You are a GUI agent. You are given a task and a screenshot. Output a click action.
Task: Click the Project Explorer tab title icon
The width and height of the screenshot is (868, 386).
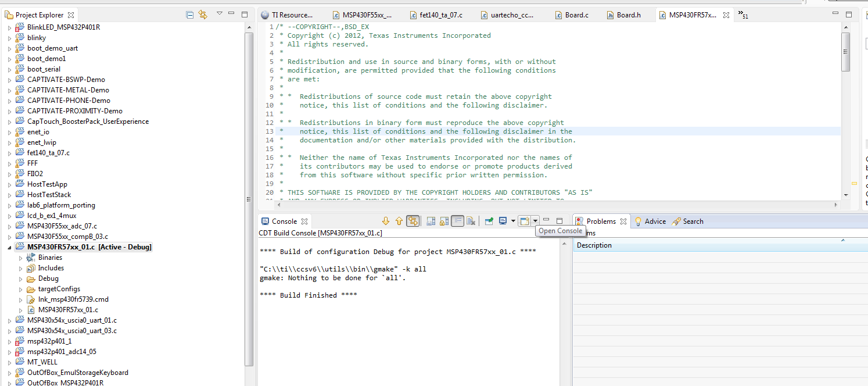9,15
